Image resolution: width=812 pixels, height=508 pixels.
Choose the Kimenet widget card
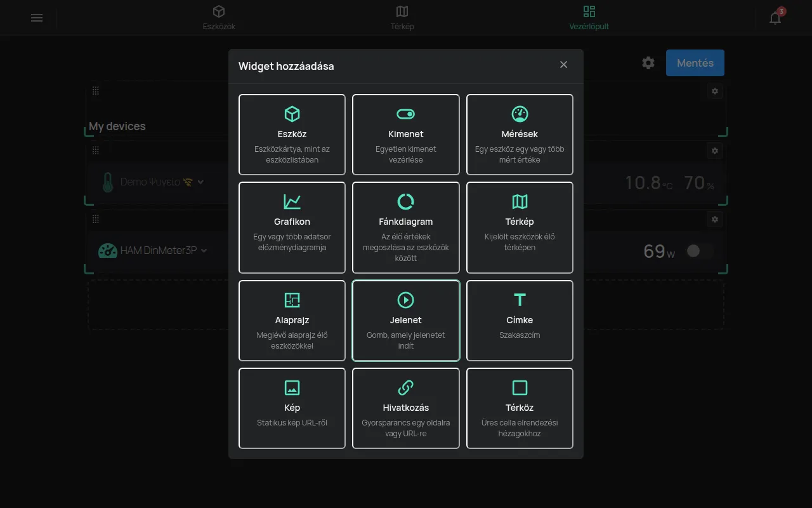(x=406, y=135)
